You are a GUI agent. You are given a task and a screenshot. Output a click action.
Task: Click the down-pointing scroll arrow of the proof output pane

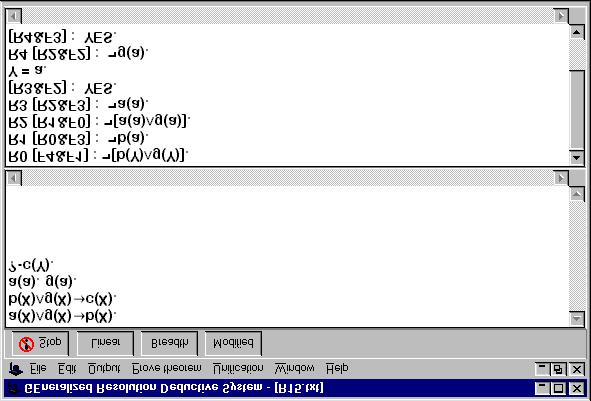pos(577,157)
